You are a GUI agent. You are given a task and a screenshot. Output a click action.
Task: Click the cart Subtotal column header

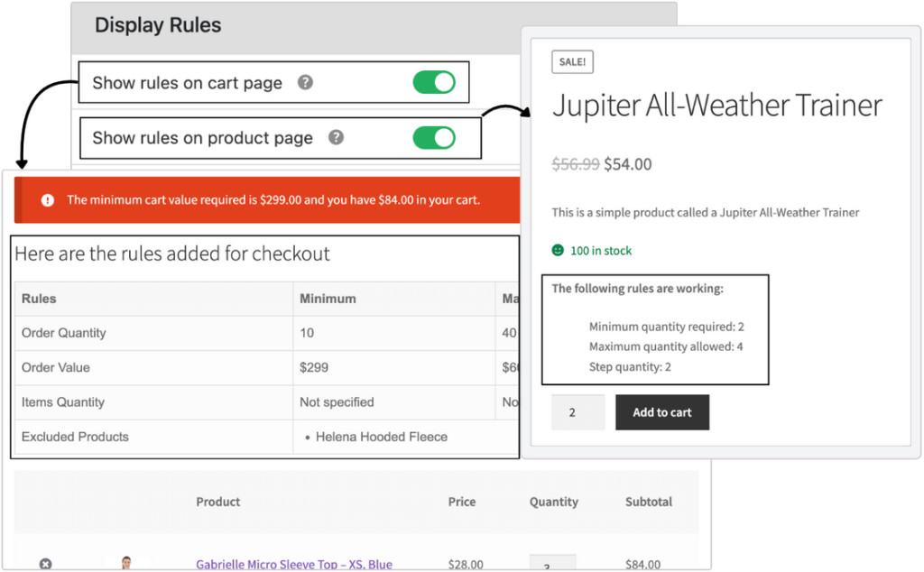point(648,502)
